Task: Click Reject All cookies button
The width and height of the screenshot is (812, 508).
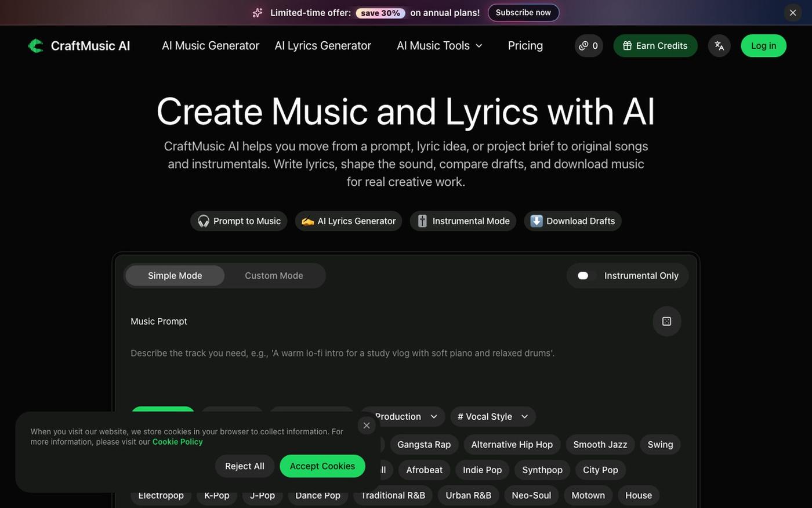Action: [x=245, y=466]
